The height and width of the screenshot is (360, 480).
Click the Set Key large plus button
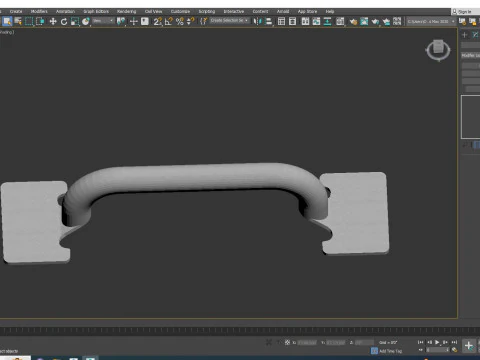pos(469,346)
